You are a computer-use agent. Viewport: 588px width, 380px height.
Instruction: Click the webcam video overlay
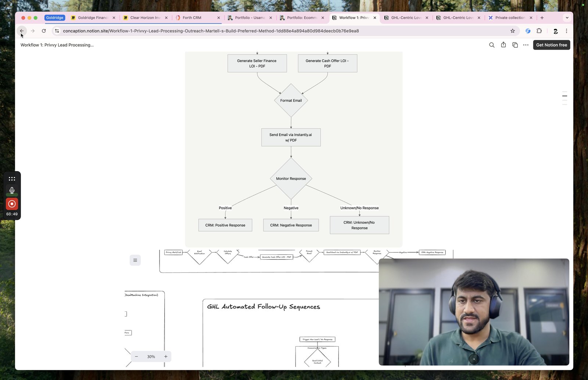[x=474, y=312]
